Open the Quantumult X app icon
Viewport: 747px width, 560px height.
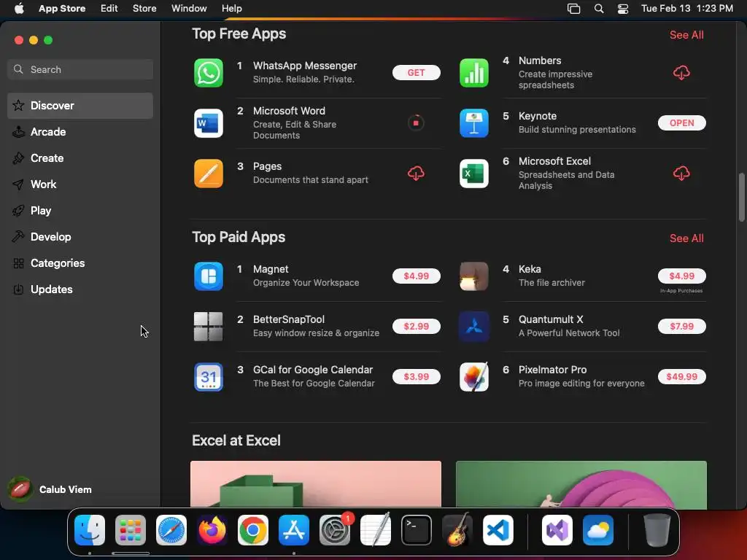(x=473, y=326)
